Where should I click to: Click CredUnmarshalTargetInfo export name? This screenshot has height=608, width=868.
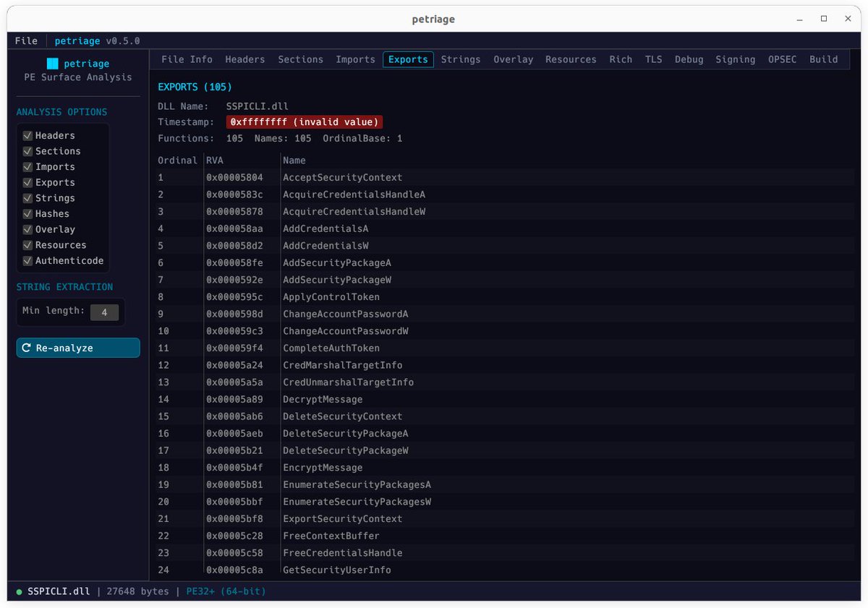pyautogui.click(x=348, y=382)
